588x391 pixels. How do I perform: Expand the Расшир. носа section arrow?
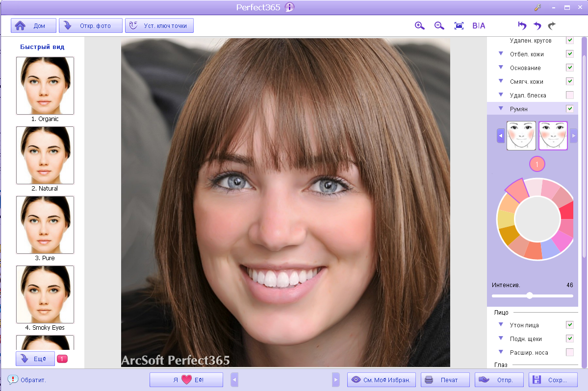pyautogui.click(x=501, y=352)
